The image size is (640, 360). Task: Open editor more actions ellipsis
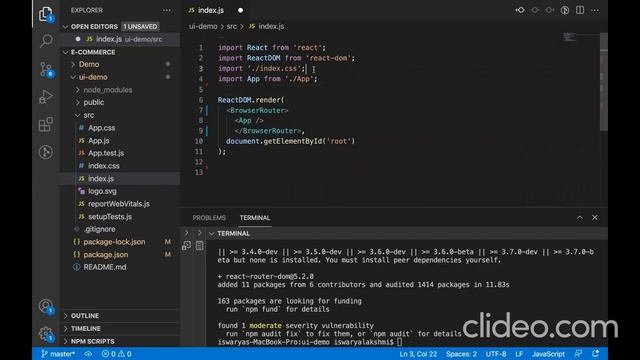coord(595,10)
